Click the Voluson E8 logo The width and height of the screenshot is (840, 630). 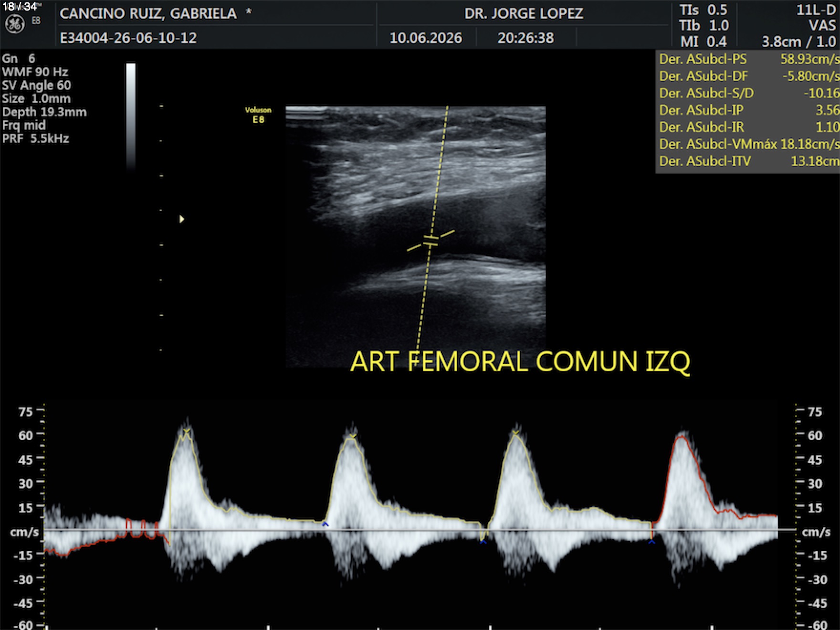point(258,115)
